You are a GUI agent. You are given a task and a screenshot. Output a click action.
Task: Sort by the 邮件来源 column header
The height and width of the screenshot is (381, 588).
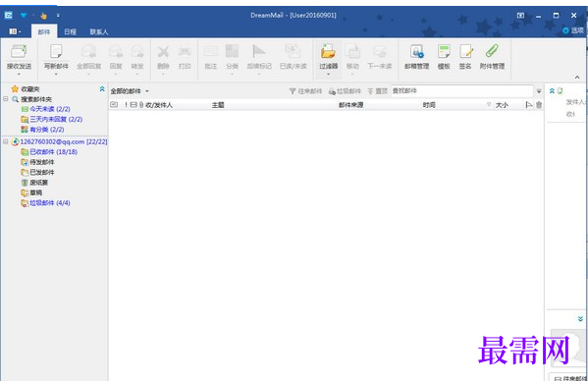(351, 105)
